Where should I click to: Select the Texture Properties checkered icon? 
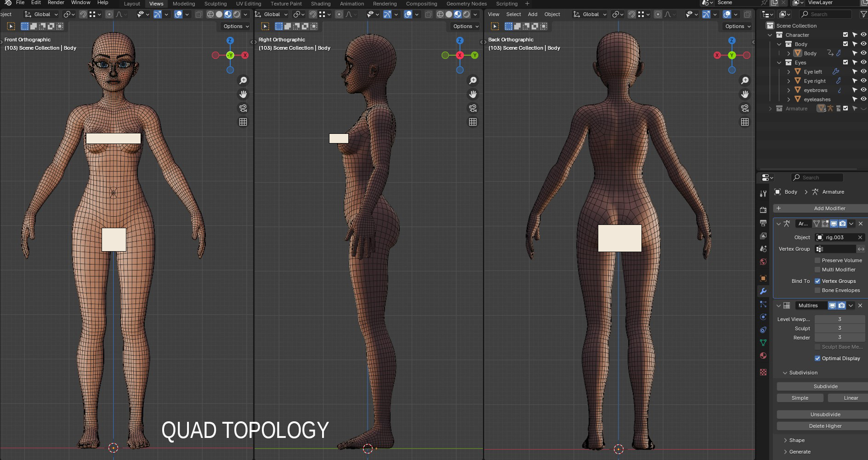pos(763,372)
